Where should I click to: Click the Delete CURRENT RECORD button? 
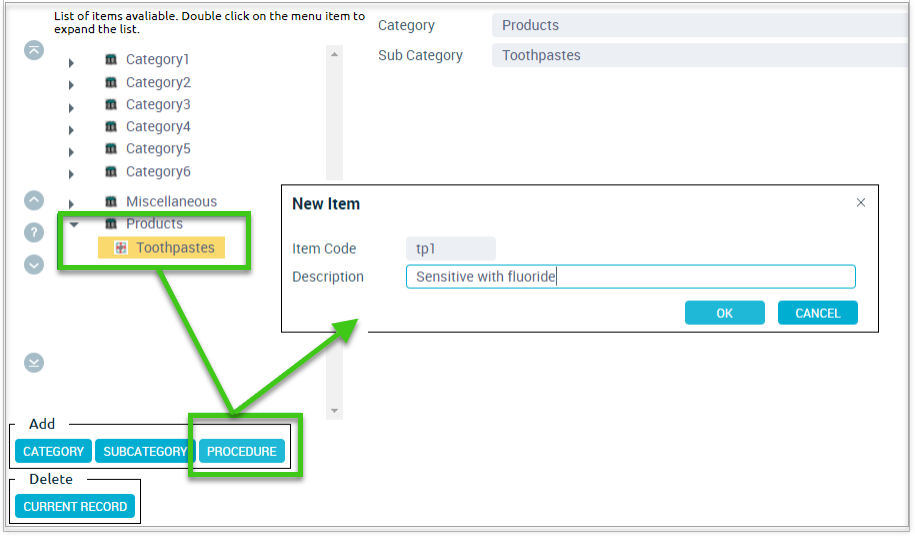pos(75,506)
